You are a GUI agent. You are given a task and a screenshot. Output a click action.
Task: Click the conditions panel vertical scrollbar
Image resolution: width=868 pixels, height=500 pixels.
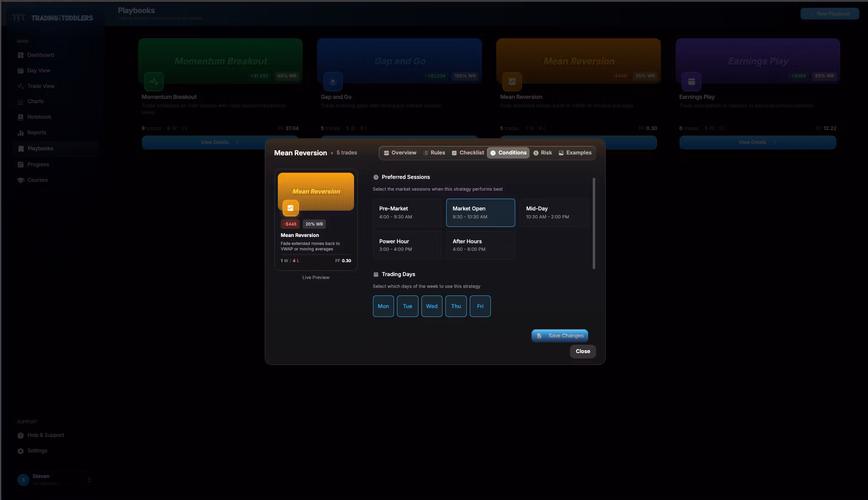pos(594,223)
